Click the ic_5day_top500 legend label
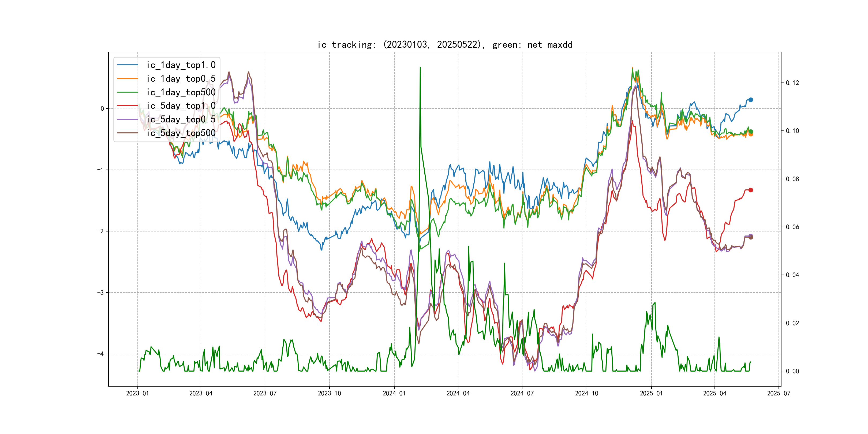 pyautogui.click(x=181, y=133)
